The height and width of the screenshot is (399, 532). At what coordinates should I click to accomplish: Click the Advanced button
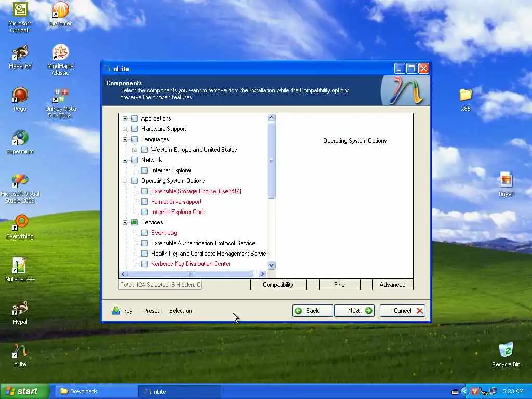click(x=393, y=285)
